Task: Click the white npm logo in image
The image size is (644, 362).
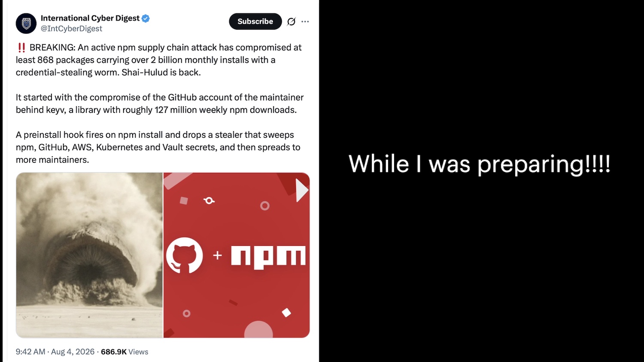Action: 268,256
